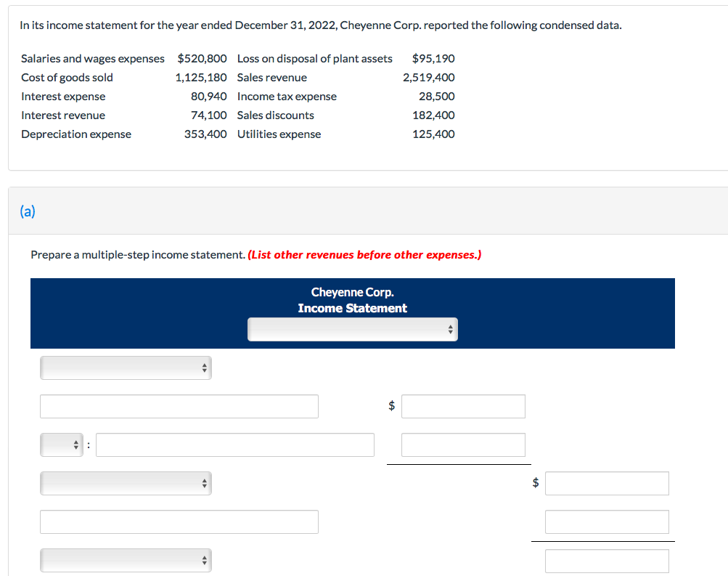
Task: Click the bottom right amount field
Action: 607,561
